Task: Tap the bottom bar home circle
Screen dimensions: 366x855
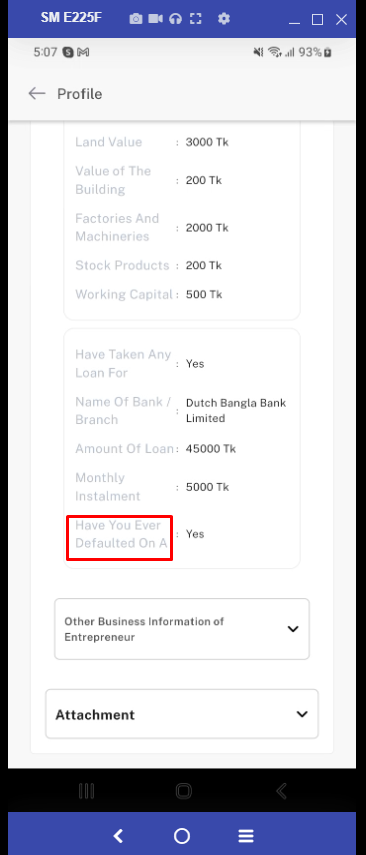Action: point(182,835)
